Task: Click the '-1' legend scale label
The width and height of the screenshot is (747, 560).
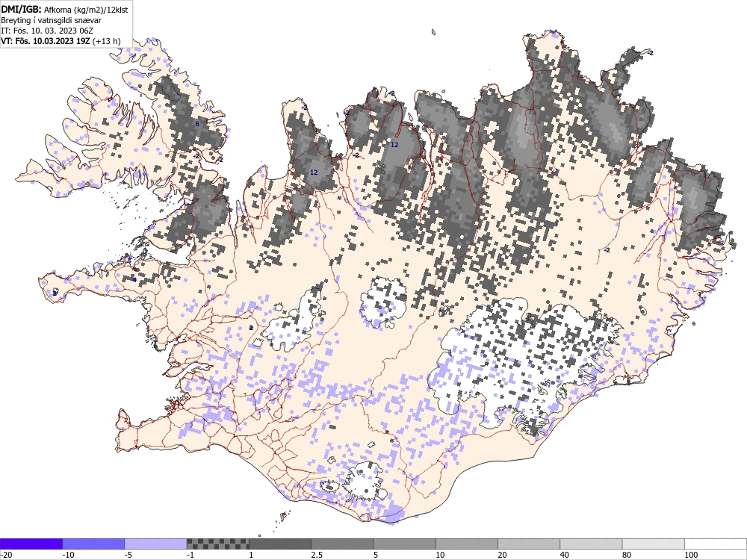Action: coord(190,555)
